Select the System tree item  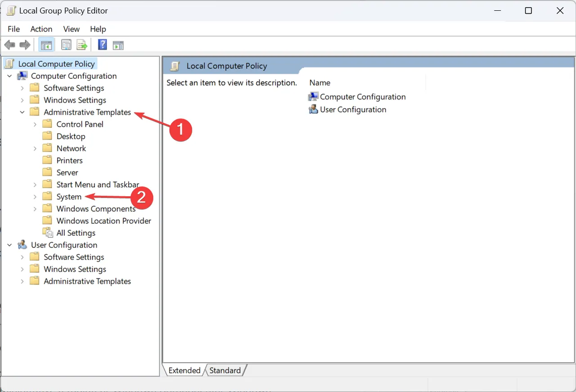[69, 197]
